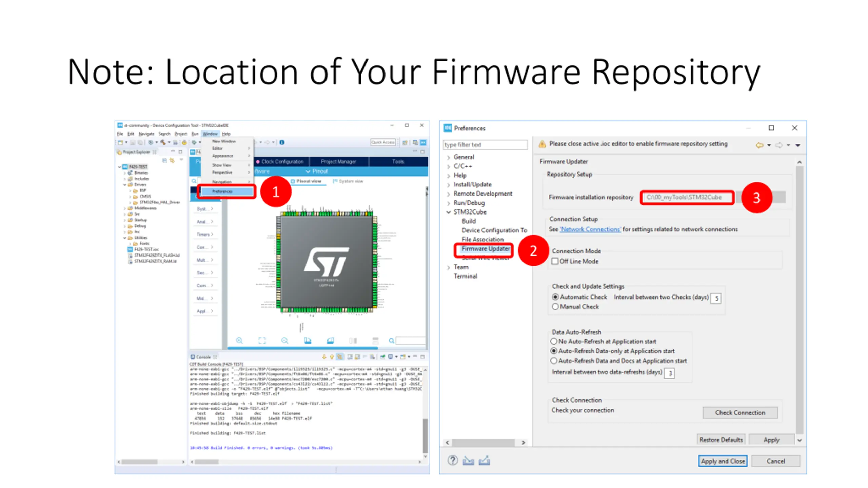
Task: Select No Auto-Refresh at Application start
Action: pos(554,341)
